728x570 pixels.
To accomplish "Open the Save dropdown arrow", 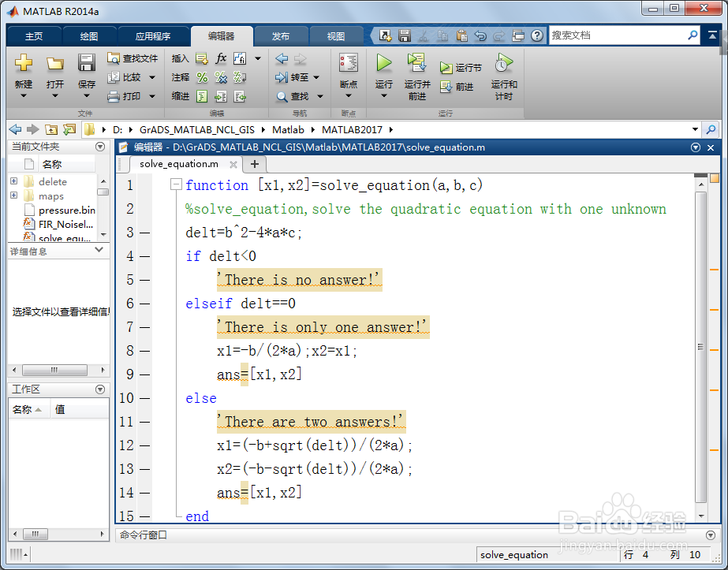I will [86, 96].
